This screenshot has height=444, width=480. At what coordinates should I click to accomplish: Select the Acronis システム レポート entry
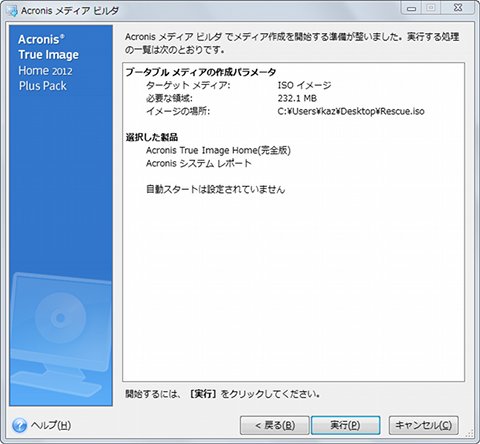[x=199, y=163]
